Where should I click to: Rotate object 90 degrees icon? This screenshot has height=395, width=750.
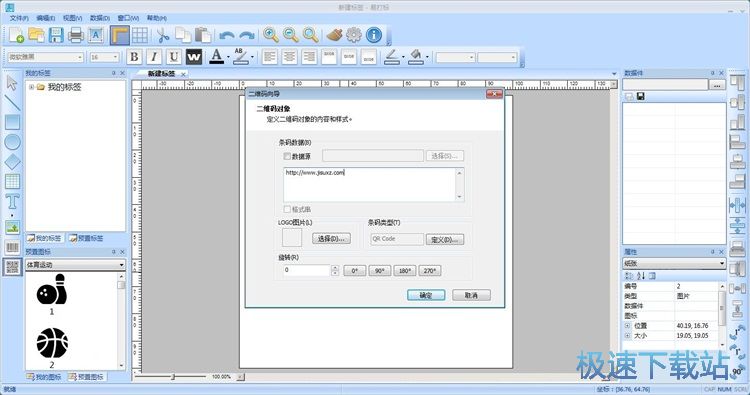[738, 372]
